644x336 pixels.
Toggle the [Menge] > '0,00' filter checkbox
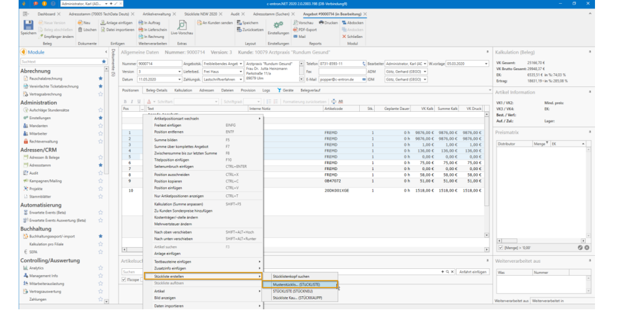point(500,247)
